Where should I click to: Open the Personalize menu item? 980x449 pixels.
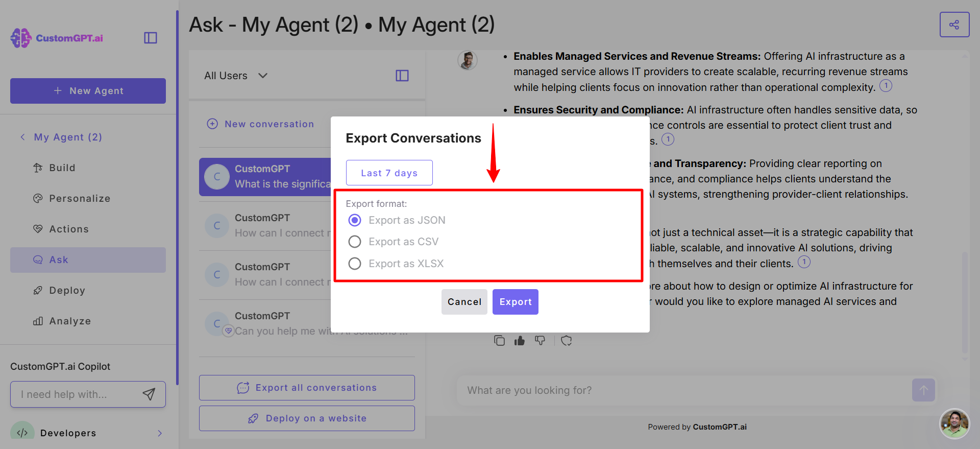pyautogui.click(x=88, y=198)
